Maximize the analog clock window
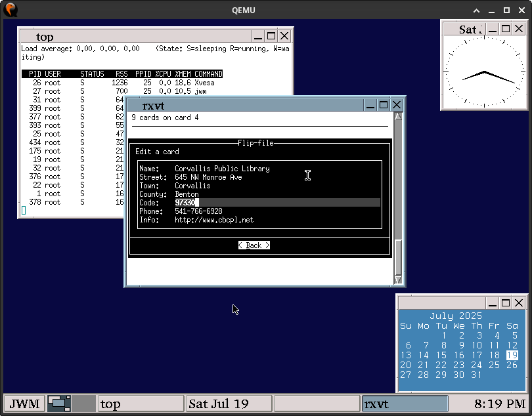This screenshot has height=416, width=532. pos(506,28)
